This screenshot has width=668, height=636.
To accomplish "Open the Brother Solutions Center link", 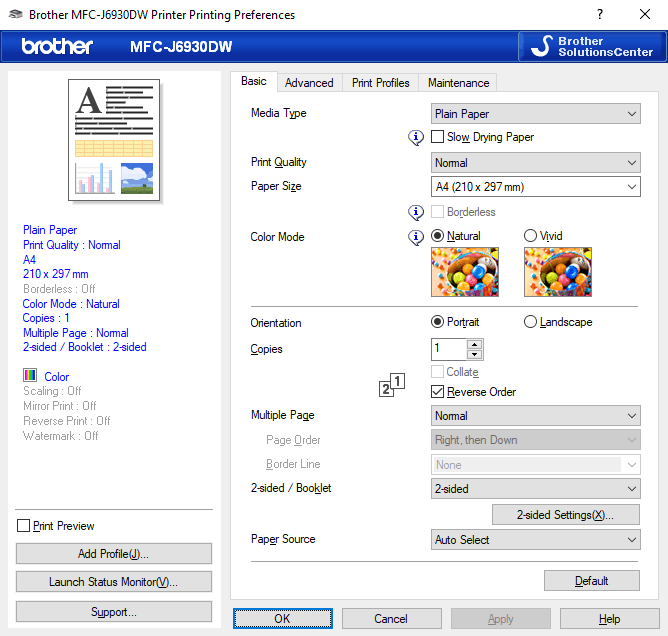I will pyautogui.click(x=592, y=46).
